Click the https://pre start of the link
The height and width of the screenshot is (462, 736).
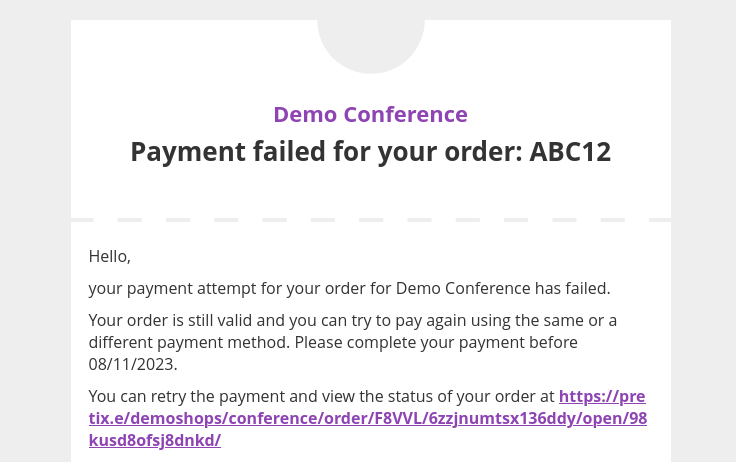[x=601, y=396]
